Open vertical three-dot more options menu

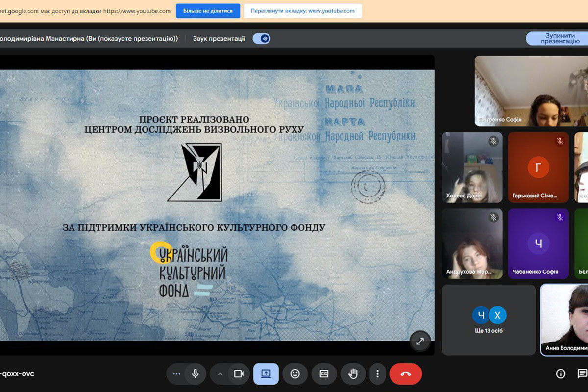(377, 374)
